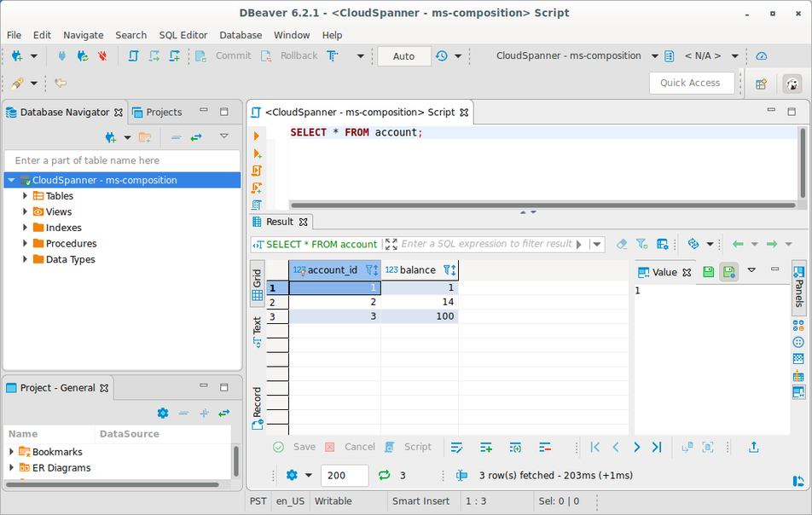Switch to the Projects tab
Screen dimensions: 812x515
tap(158, 113)
